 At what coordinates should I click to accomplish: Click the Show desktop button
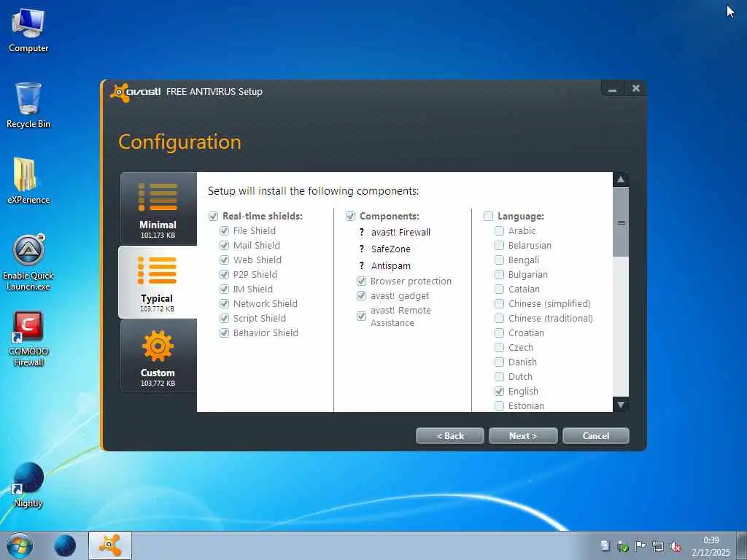(x=742, y=545)
